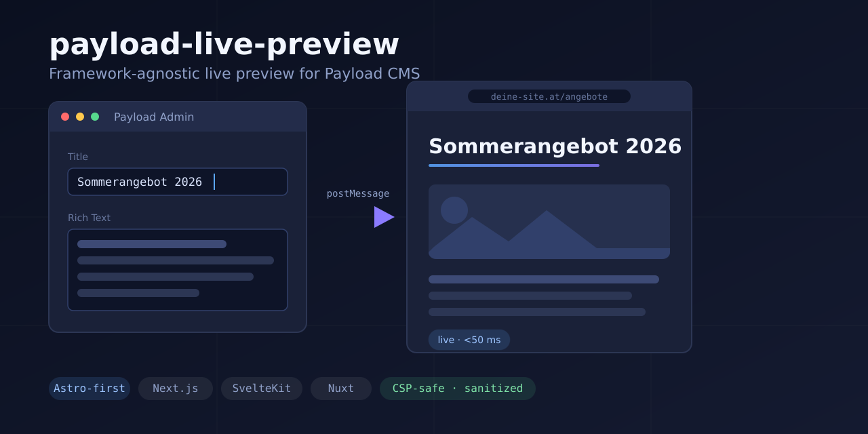The image size is (868, 434).
Task: Click the deine-site.at/angebote URL bar
Action: click(549, 96)
